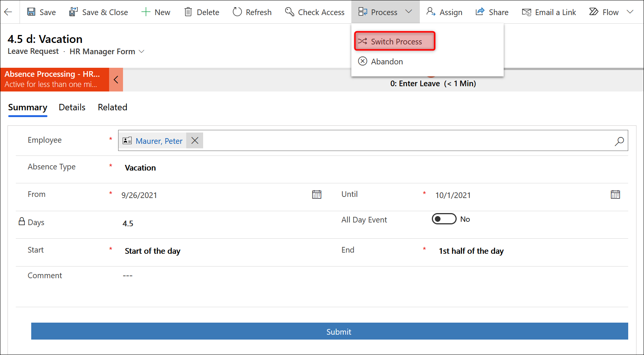Screen dimensions: 644x355
Task: Open Check Access from the toolbar
Action: pos(314,12)
